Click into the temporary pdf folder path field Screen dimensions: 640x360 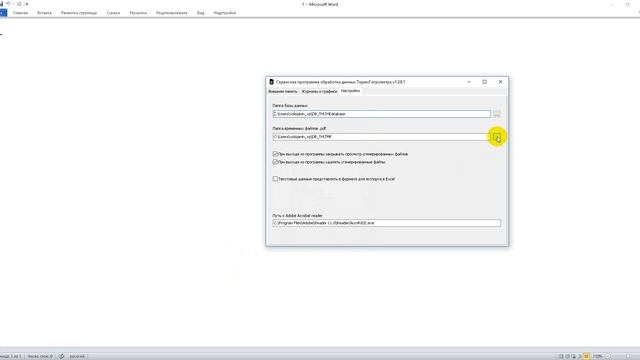[x=382, y=137]
